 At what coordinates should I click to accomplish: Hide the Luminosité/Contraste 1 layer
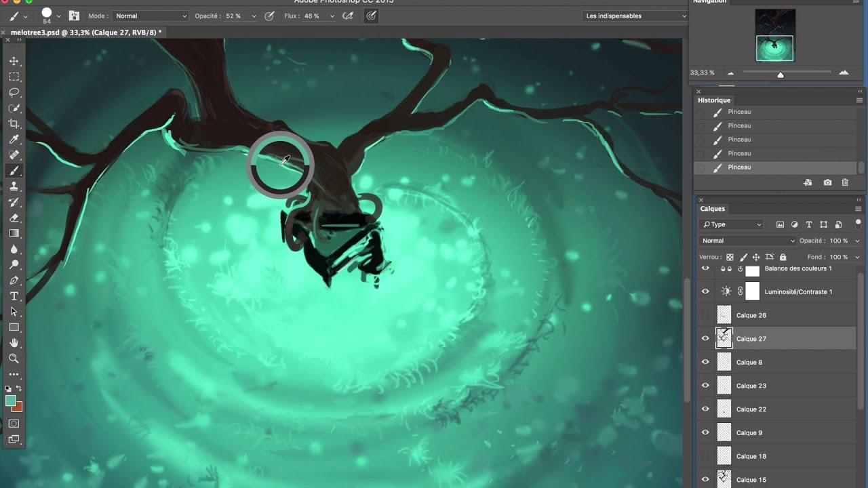pyautogui.click(x=705, y=291)
